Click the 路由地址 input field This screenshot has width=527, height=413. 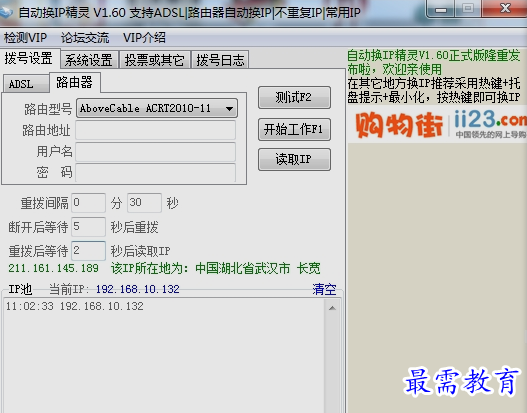click(155, 130)
